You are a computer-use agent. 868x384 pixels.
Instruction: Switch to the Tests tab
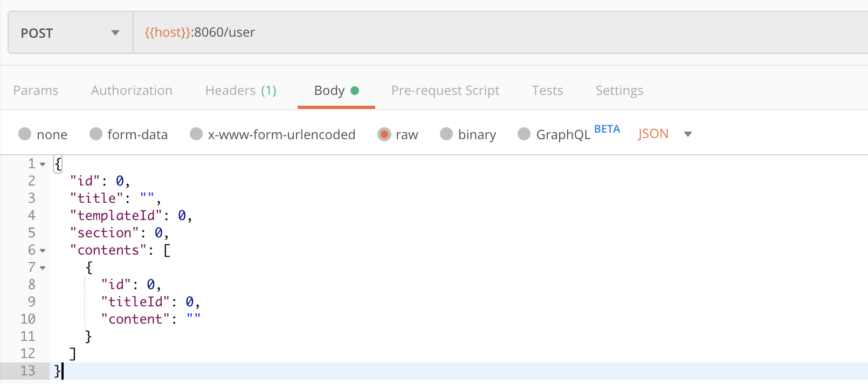547,91
